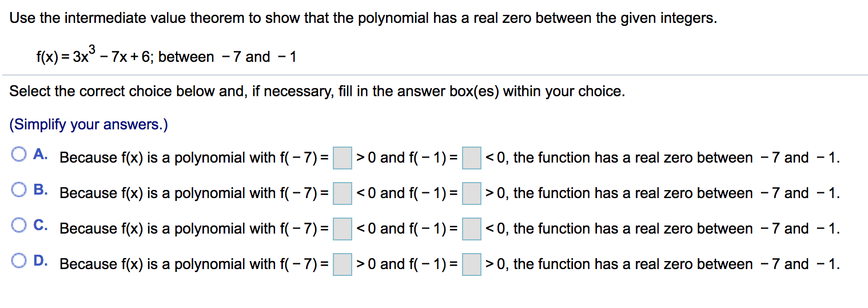Click the "Select the correct choice below" prompt
The image size is (868, 308).
coord(317,91)
